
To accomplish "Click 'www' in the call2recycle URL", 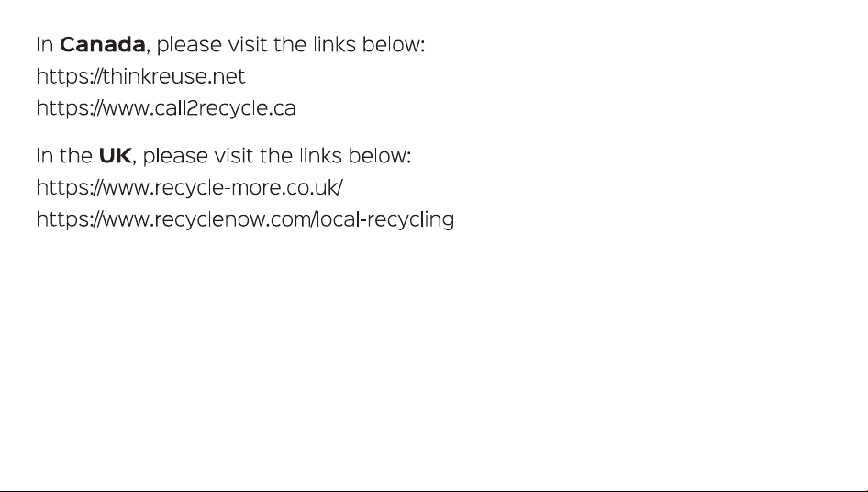I will (127, 109).
